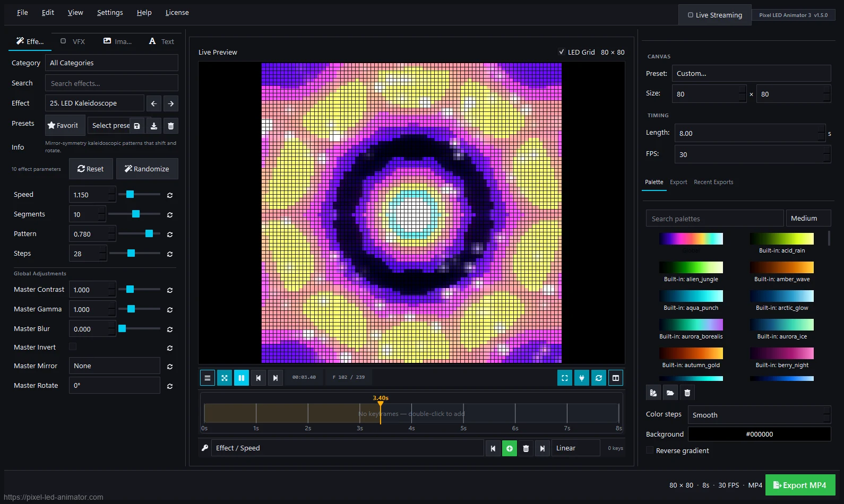Open the playback hamburger menu

pyautogui.click(x=208, y=378)
